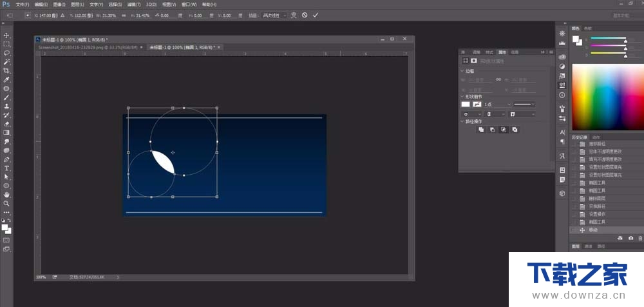Click the X position 147.00 field
The image size is (644, 307).
point(48,15)
